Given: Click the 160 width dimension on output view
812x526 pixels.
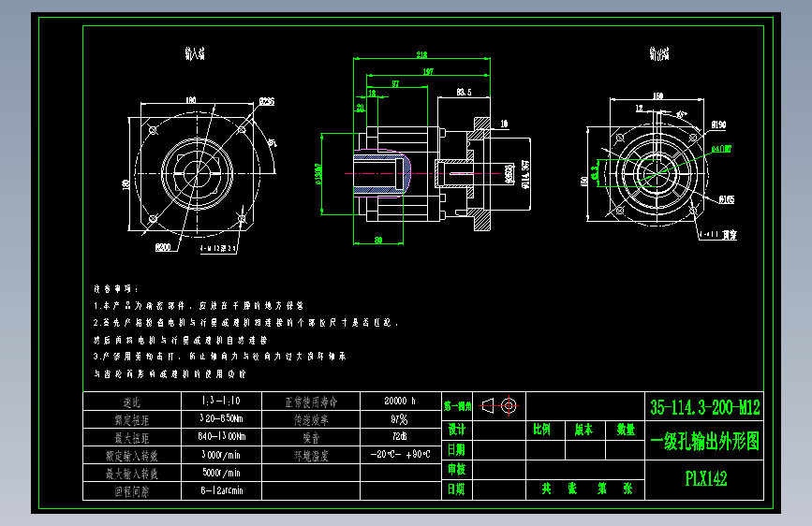Looking at the screenshot, I should tap(657, 95).
